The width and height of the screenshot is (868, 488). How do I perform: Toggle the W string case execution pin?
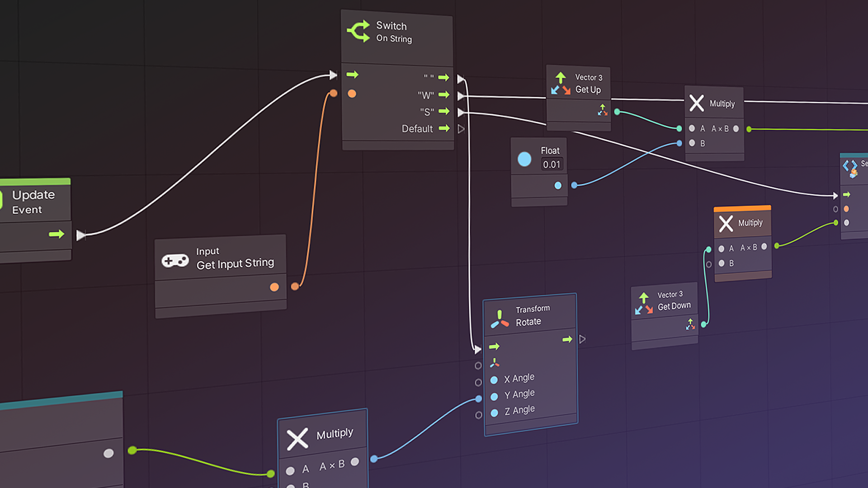pyautogui.click(x=460, y=94)
